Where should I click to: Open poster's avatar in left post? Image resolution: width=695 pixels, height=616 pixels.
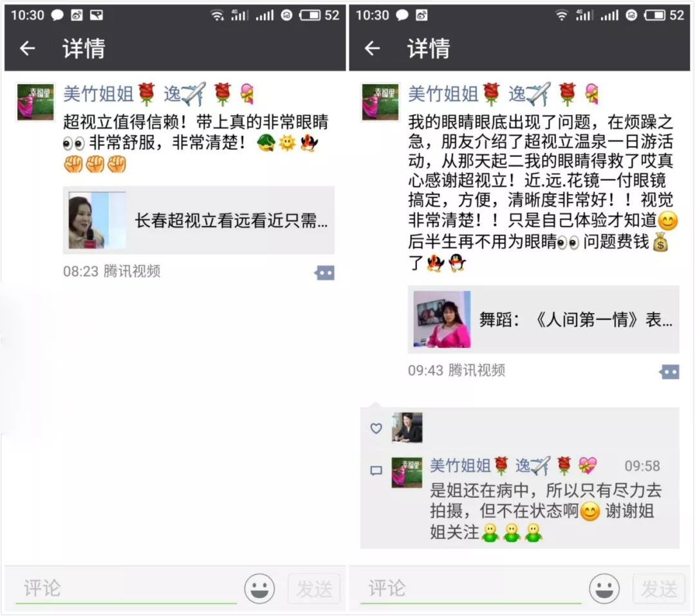(x=35, y=102)
